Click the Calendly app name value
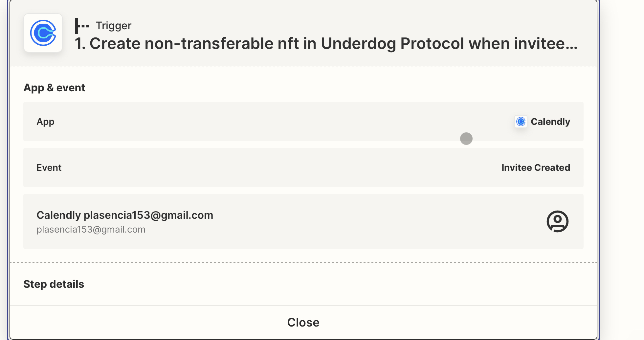 (x=550, y=122)
